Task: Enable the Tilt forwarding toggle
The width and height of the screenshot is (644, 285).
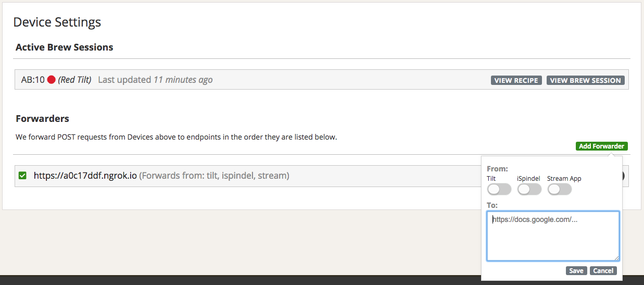Action: point(499,189)
